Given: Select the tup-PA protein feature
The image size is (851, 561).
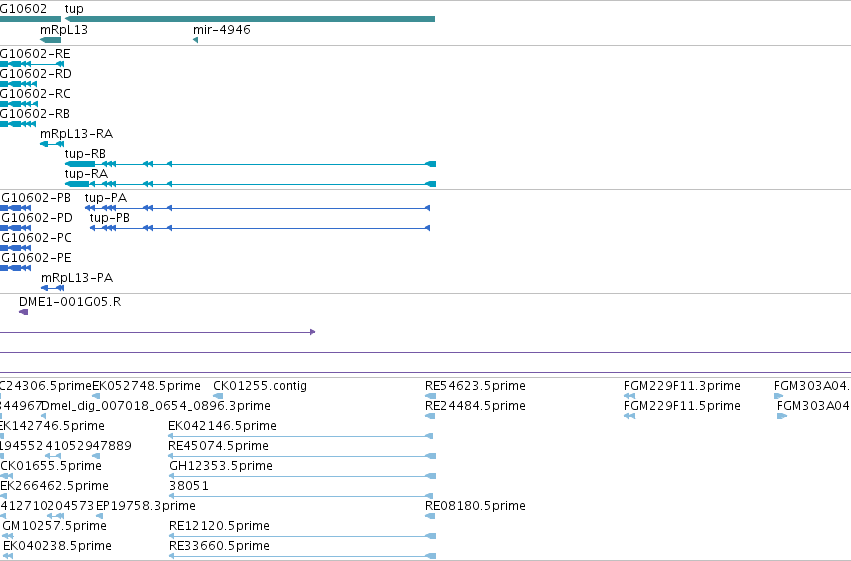Looking at the screenshot, I should [257, 208].
